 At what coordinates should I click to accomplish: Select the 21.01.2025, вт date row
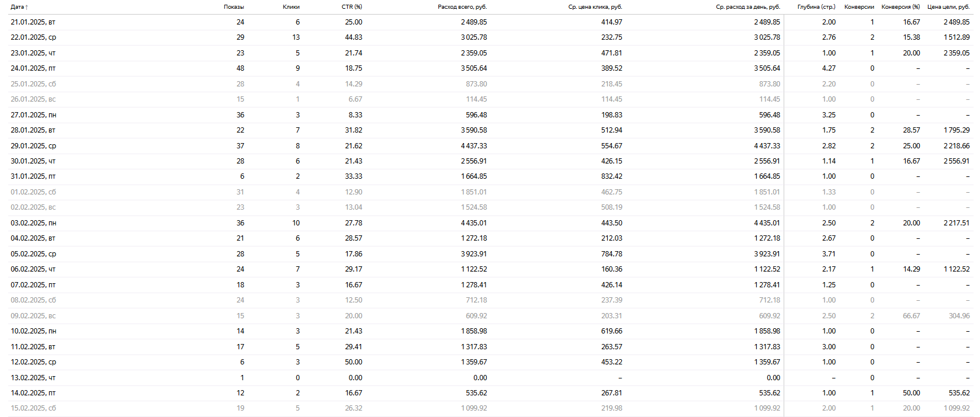click(33, 22)
